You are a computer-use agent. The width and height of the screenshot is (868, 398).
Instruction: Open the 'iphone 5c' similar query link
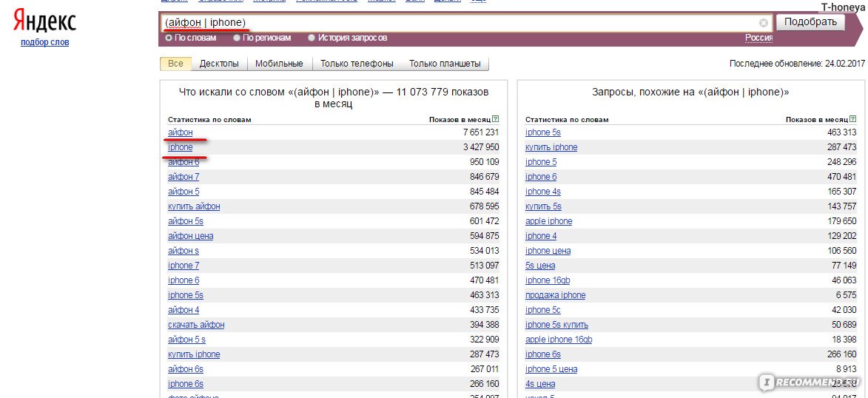coord(543,310)
